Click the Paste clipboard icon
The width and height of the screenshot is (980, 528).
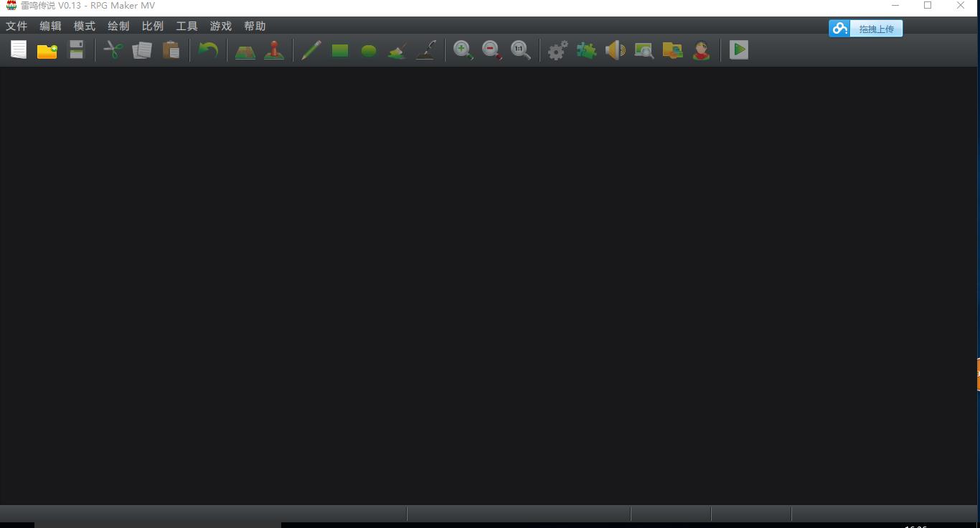(x=171, y=50)
